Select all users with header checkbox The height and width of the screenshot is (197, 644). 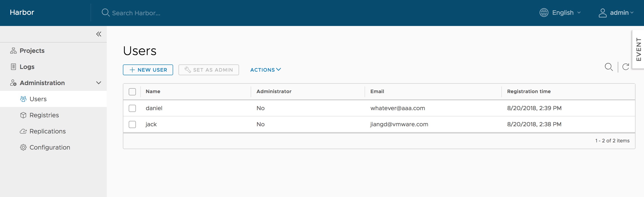point(132,92)
